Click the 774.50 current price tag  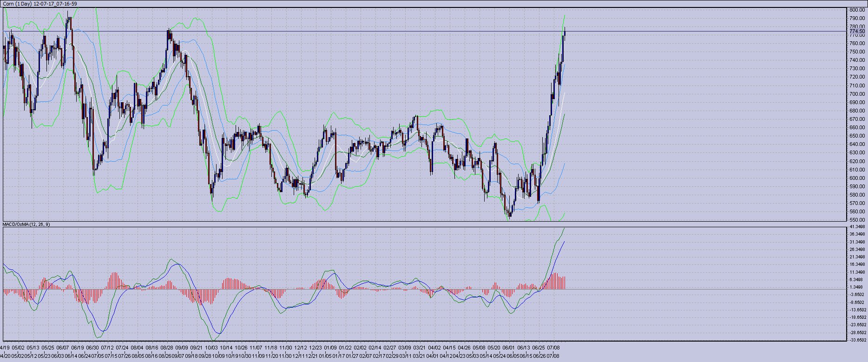[856, 31]
